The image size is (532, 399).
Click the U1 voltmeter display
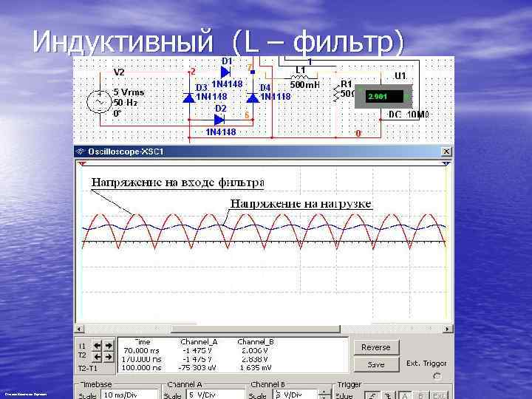384,97
